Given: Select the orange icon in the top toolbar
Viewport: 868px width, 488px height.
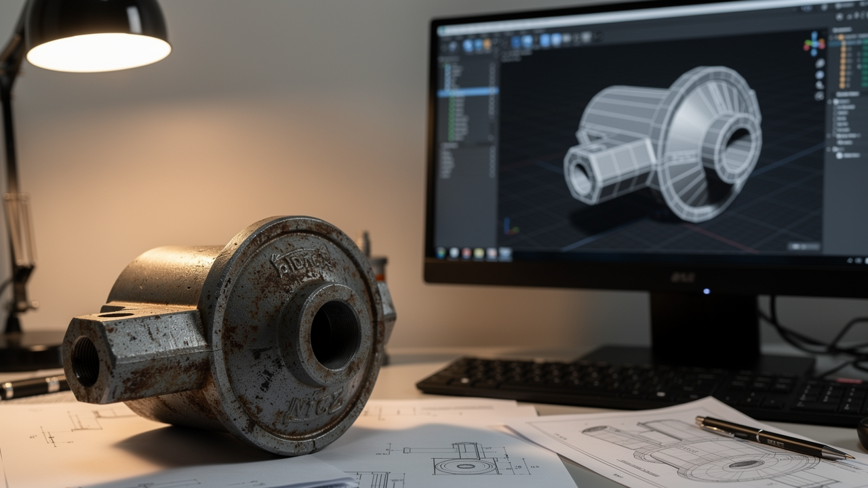Looking at the screenshot, I should click(x=487, y=44).
